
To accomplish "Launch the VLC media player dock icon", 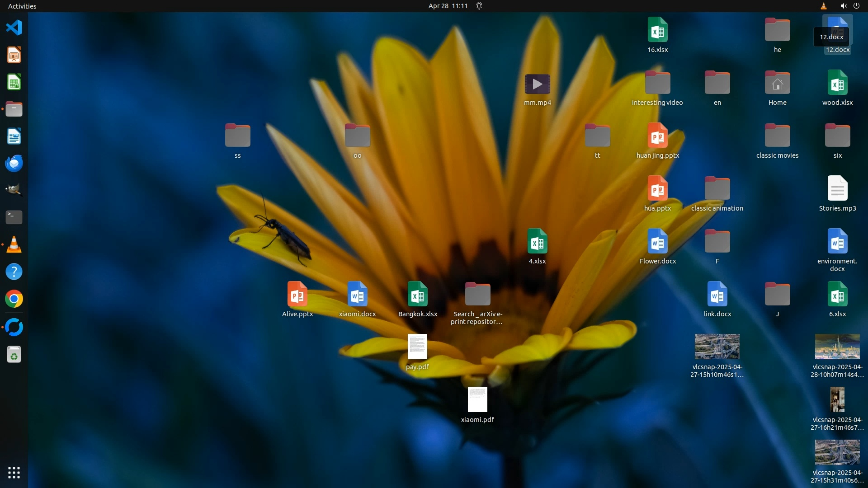I will tap(14, 244).
